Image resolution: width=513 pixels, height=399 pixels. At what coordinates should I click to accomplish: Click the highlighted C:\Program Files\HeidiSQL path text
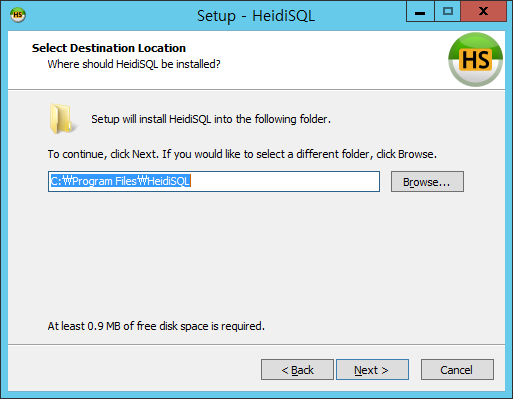click(120, 181)
